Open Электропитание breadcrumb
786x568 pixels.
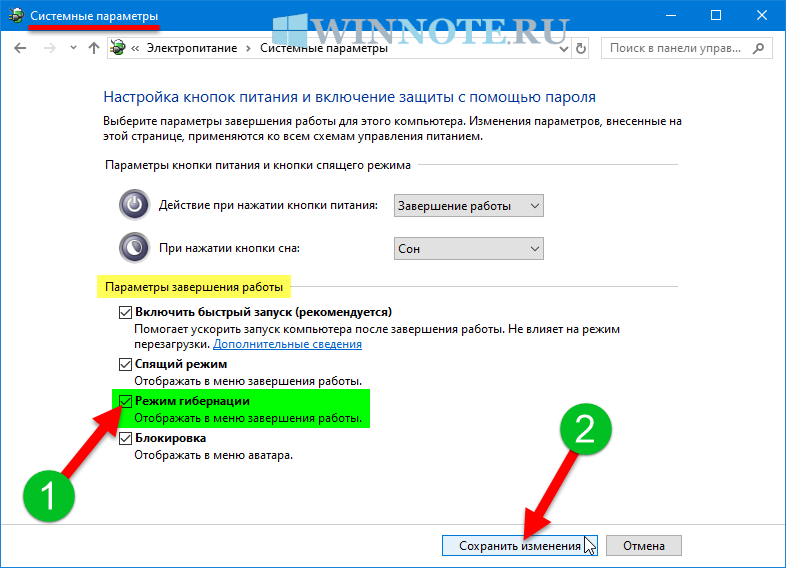[x=191, y=48]
